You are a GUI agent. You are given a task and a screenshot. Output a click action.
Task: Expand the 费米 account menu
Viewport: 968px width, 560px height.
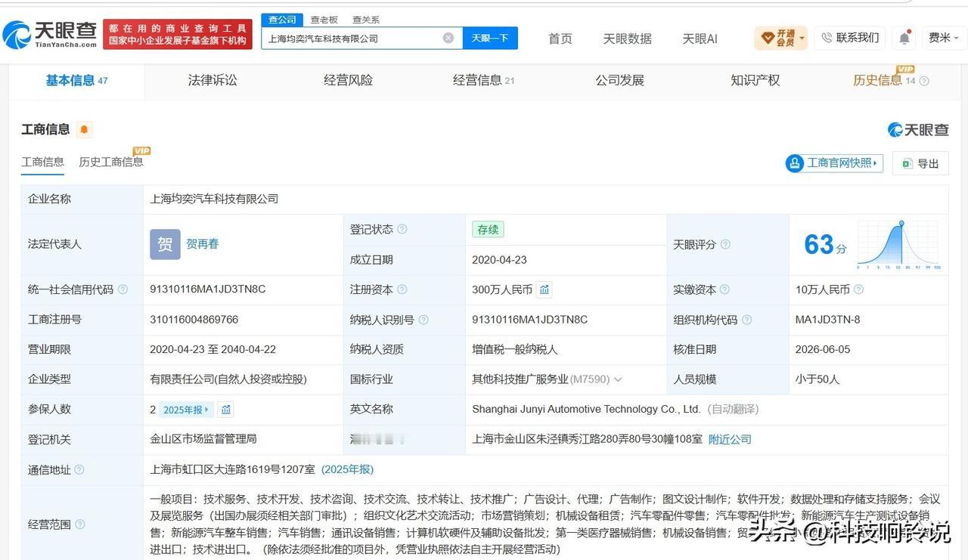point(945,38)
